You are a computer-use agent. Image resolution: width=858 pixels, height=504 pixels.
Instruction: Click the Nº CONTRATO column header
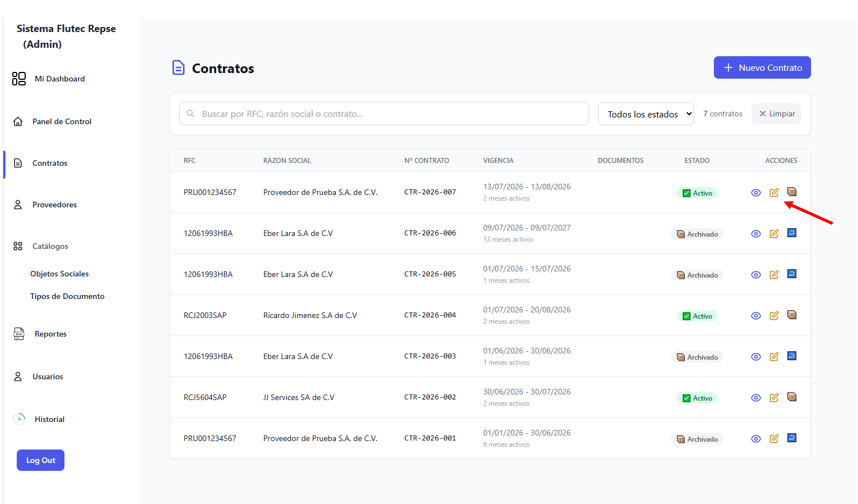click(x=427, y=160)
